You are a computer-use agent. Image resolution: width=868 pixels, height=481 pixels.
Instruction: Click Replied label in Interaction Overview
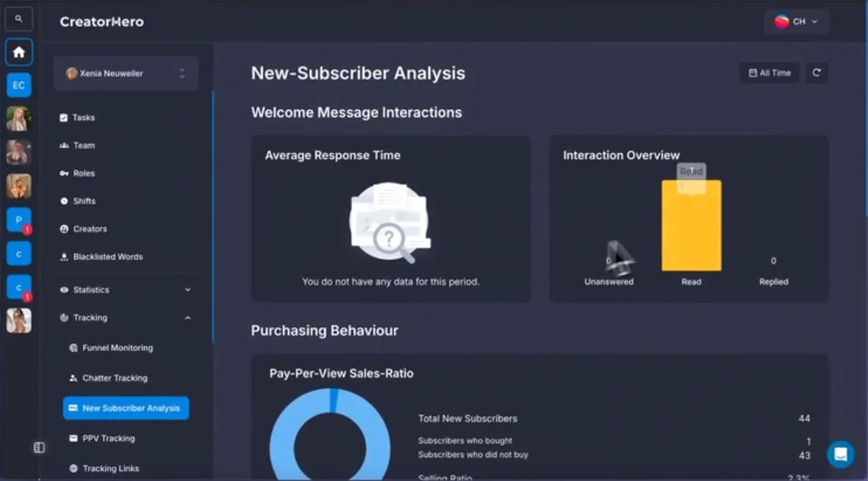773,282
